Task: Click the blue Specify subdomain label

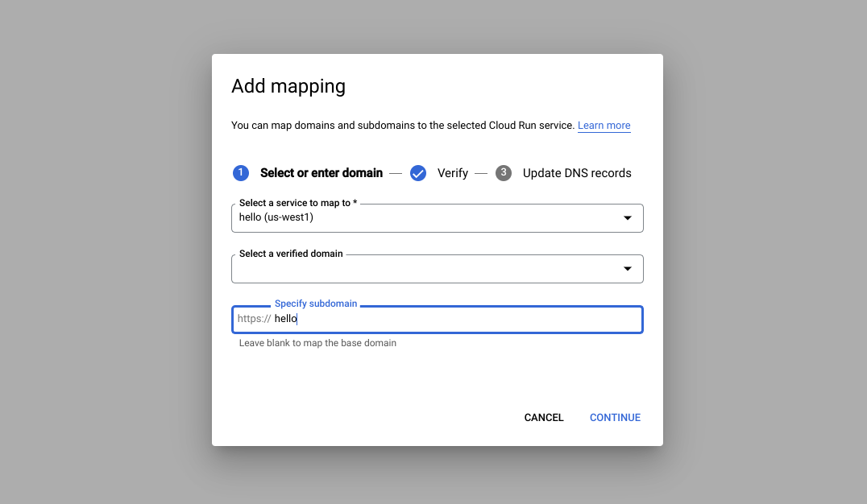Action: [x=316, y=303]
